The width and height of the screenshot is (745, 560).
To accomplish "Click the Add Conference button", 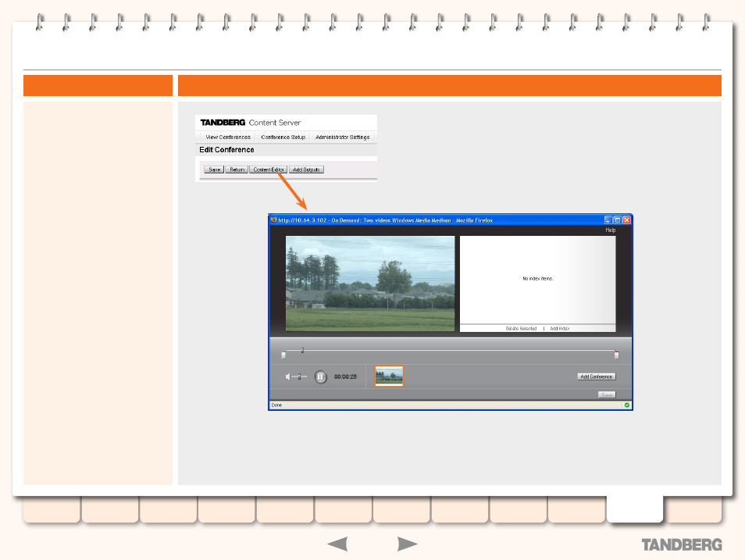I will tap(597, 376).
